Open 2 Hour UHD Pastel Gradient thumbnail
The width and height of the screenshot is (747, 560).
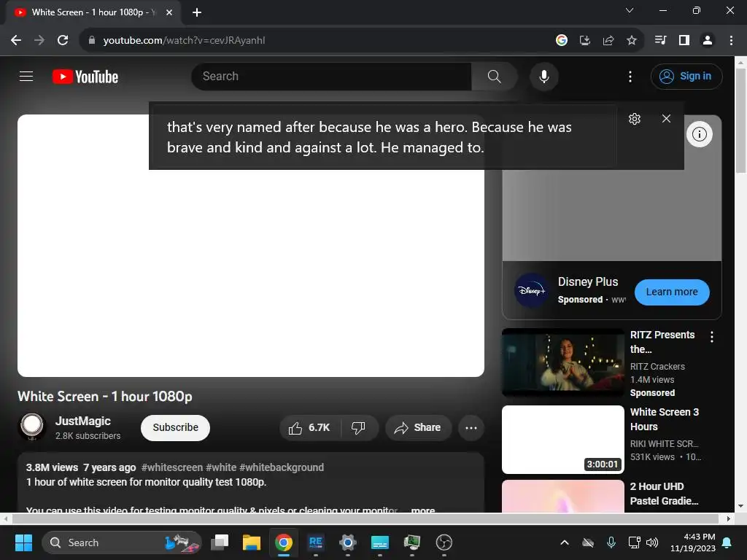[x=562, y=496]
